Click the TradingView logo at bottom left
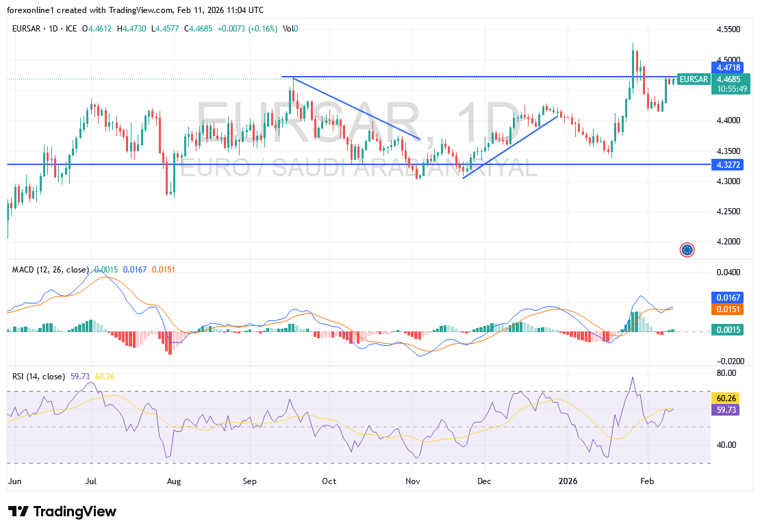Viewport: 760px width, 532px height. click(x=62, y=512)
